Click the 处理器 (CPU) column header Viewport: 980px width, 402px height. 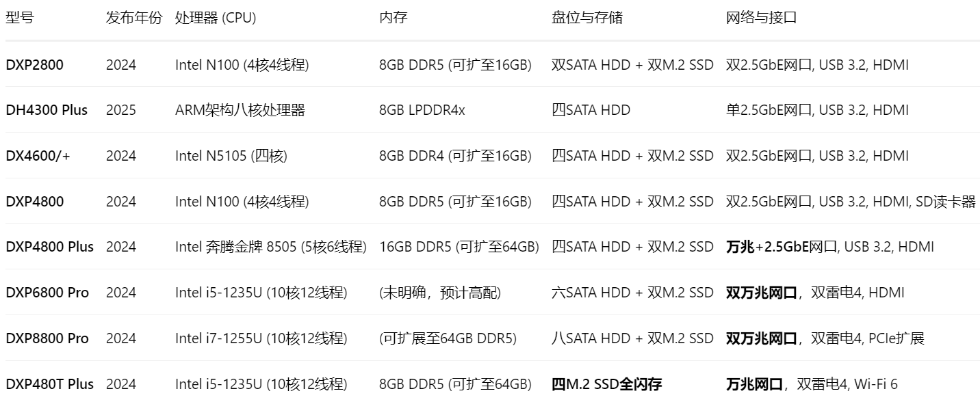[216, 18]
